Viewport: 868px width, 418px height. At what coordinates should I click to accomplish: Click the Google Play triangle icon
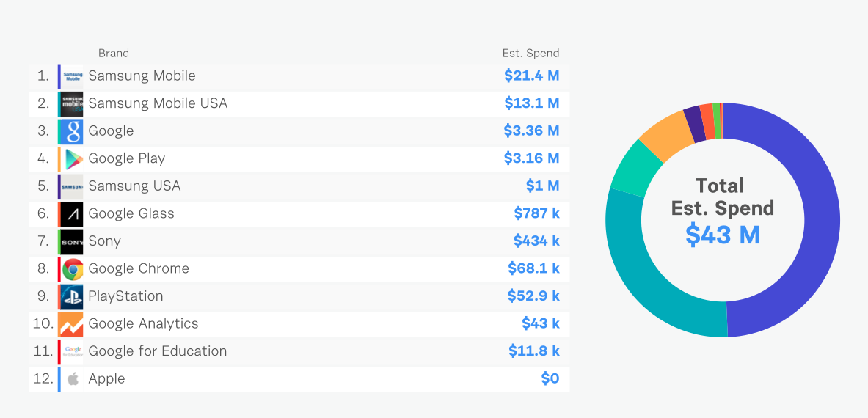click(73, 158)
